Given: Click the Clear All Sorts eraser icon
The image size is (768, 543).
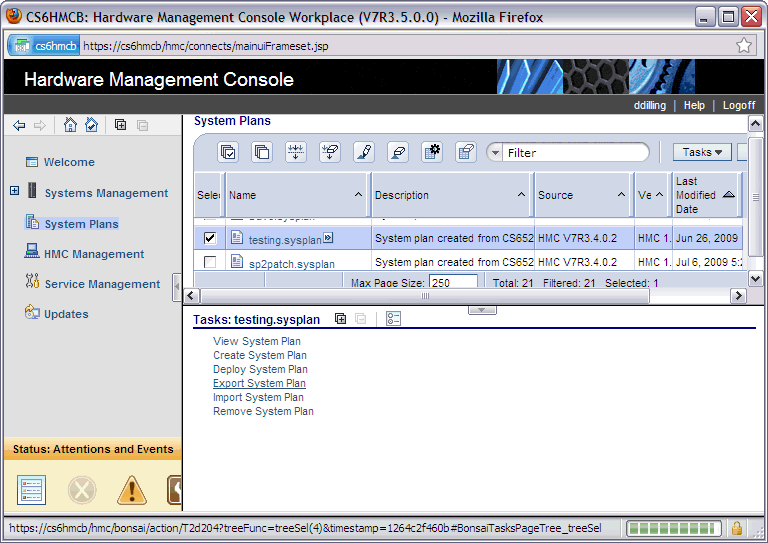Looking at the screenshot, I should point(398,152).
